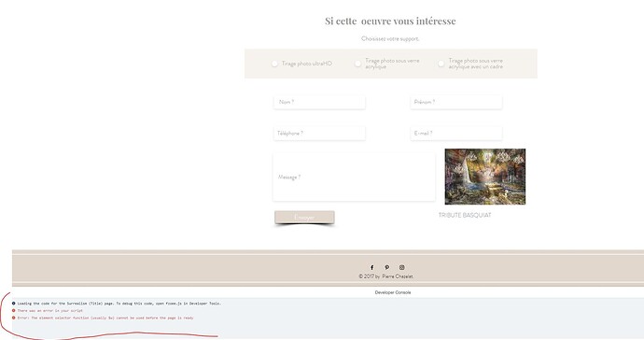This screenshot has height=340, width=644.
Task: Focus the 'Message ?' text area
Action: pos(354,177)
